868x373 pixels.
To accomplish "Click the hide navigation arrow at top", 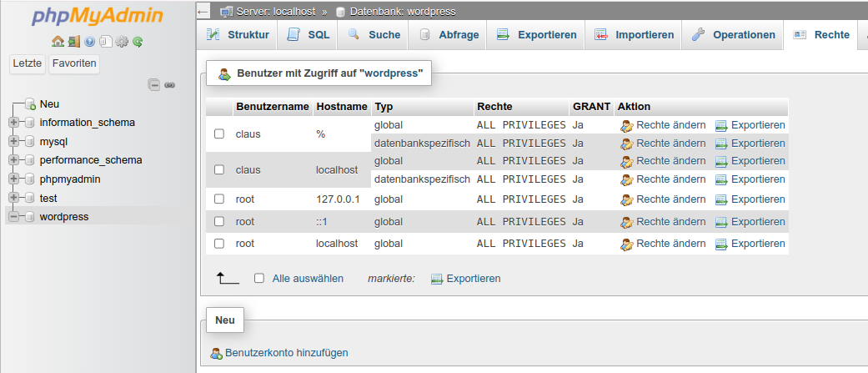I will (x=203, y=11).
